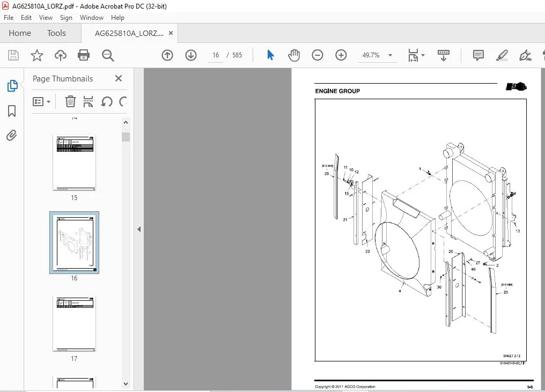Rotate pages counterclockwise
Screen dimensions: 545x392
click(x=107, y=102)
